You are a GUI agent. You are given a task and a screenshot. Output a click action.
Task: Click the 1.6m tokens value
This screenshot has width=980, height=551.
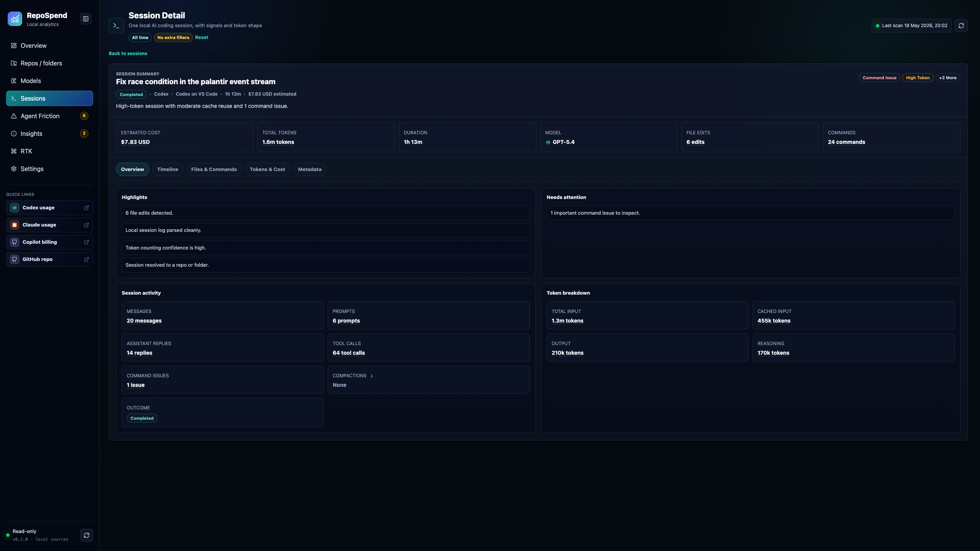tap(278, 142)
